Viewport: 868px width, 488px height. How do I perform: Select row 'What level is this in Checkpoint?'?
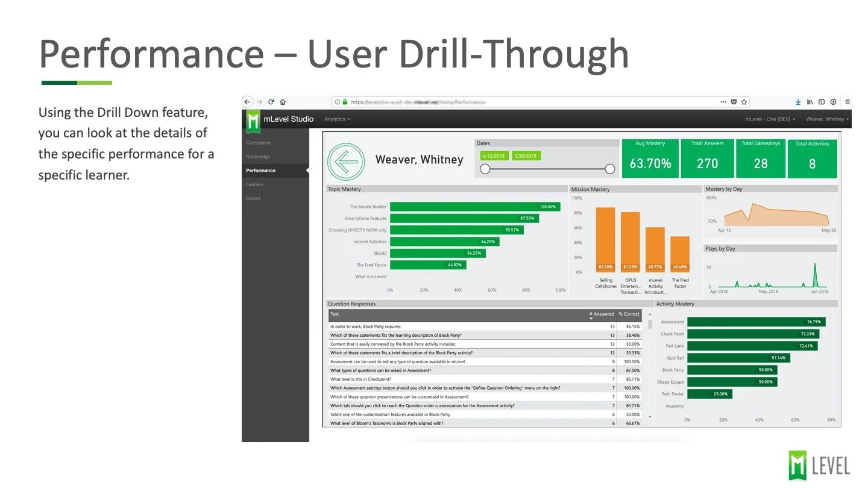tap(485, 379)
